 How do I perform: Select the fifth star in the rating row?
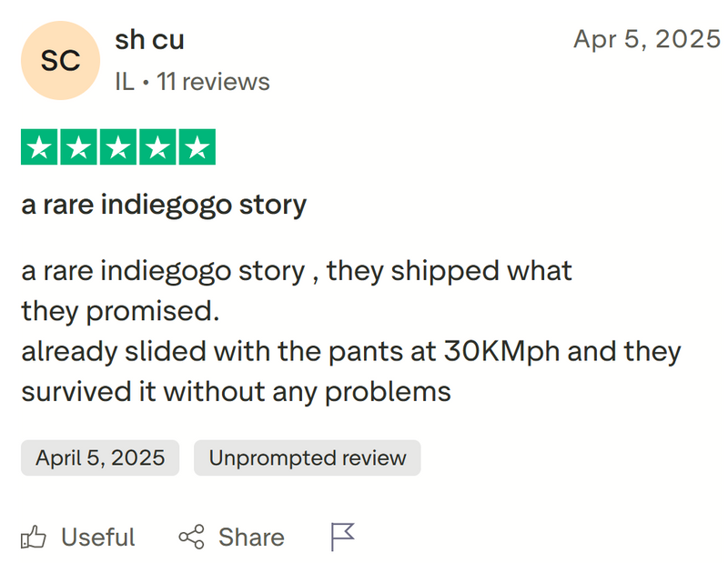coord(197,146)
